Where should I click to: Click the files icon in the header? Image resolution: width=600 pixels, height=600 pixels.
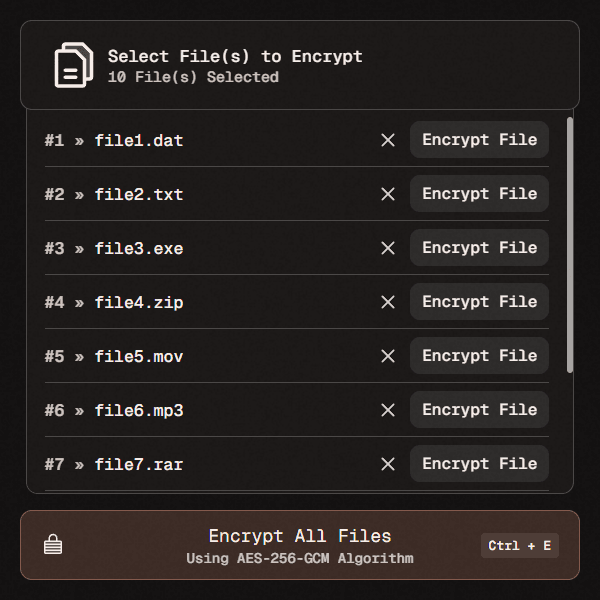73,66
